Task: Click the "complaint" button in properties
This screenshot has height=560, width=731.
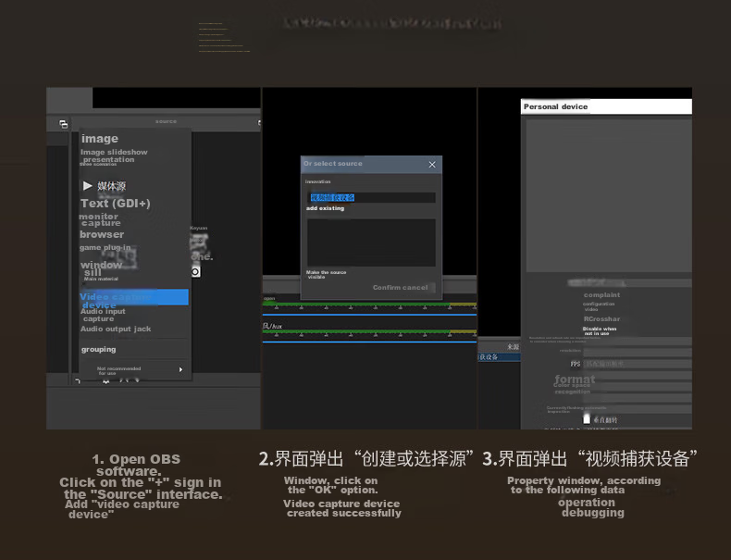Action: (601, 295)
